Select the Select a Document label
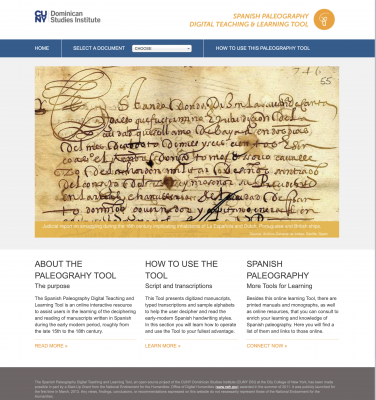This screenshot has width=376, height=400. pyautogui.click(x=99, y=48)
